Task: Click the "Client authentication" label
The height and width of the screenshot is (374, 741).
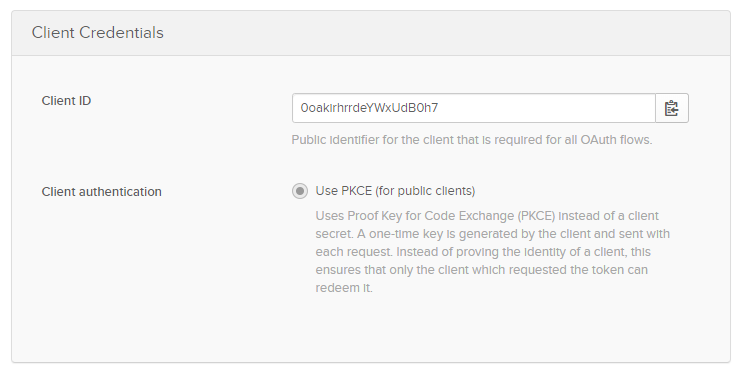Action: click(x=102, y=191)
